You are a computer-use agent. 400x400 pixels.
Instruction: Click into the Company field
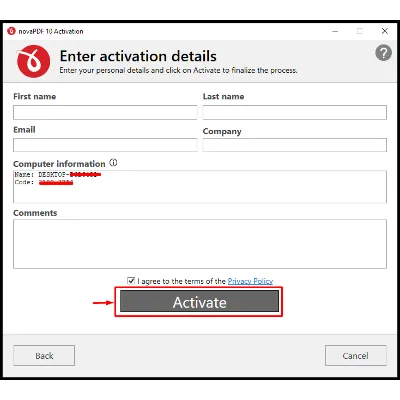(295, 145)
